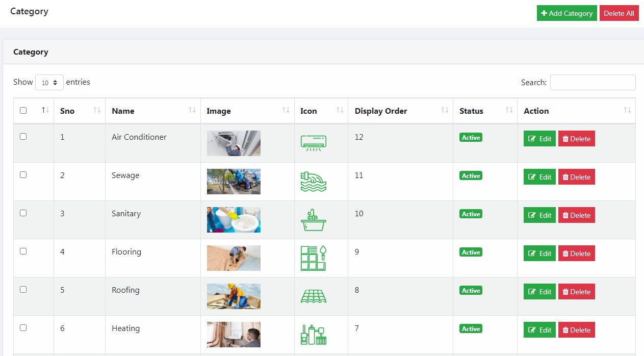Open the Sanitary category image thumbnail
The height and width of the screenshot is (356, 644).
point(234,220)
